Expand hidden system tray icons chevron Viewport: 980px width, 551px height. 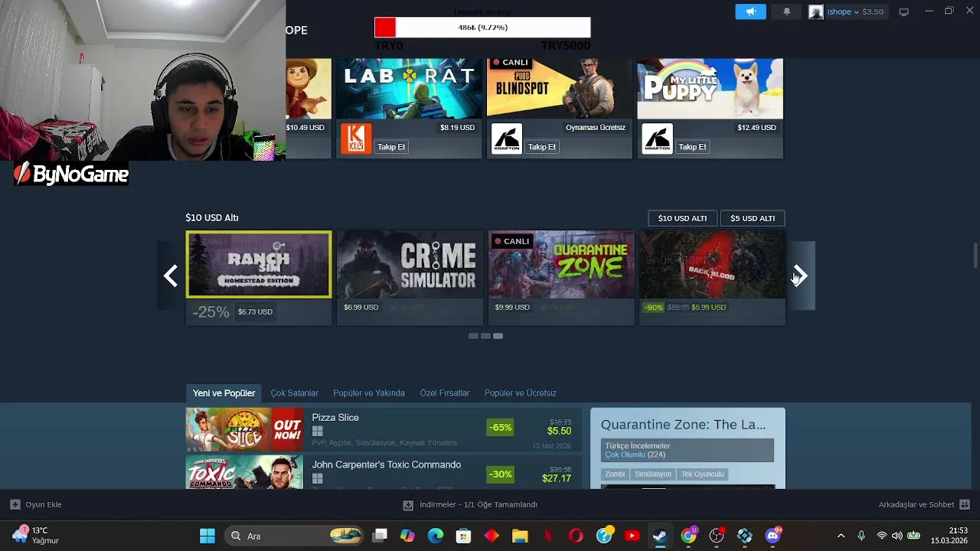tap(841, 536)
